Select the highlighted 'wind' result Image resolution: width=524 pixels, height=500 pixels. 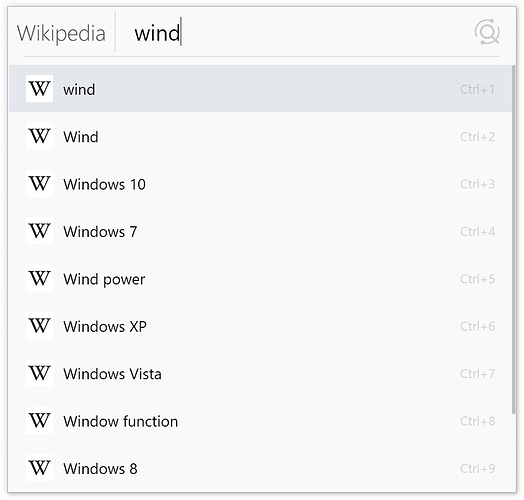[x=260, y=89]
